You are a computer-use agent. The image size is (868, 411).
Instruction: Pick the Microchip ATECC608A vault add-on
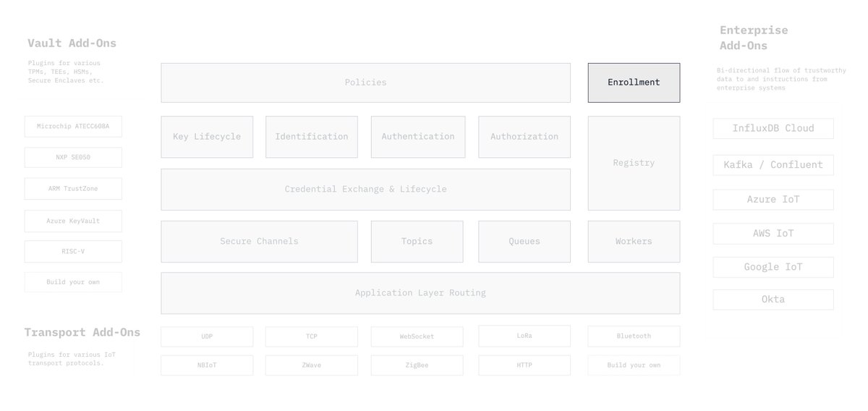(73, 127)
